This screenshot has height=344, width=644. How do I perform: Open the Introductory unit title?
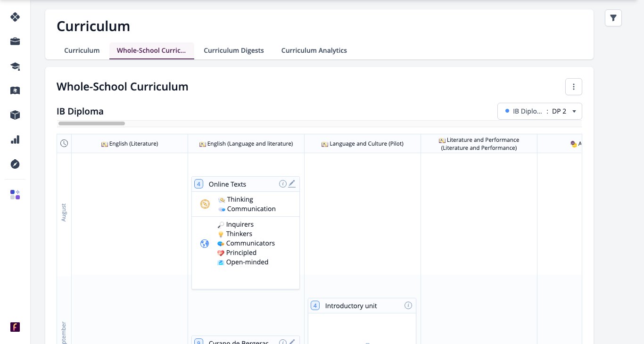tap(351, 306)
